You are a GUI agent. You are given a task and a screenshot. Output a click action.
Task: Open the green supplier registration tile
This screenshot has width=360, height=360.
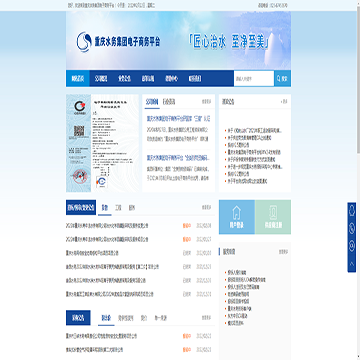coord(273,217)
